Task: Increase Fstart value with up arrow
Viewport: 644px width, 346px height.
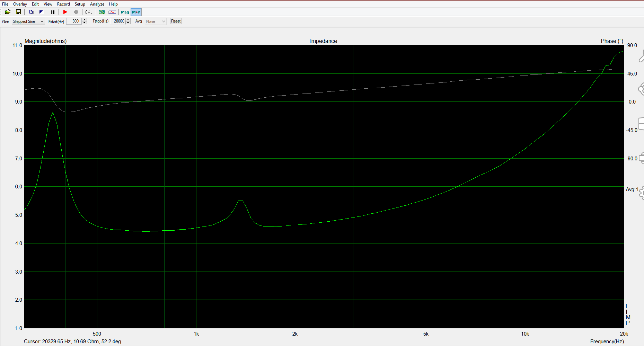Action: pyautogui.click(x=85, y=20)
